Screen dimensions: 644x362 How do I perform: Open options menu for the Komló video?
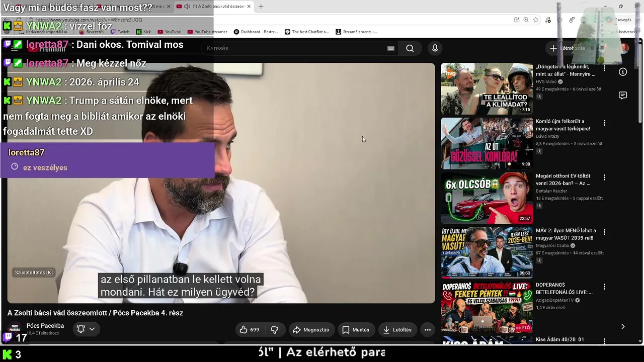[x=604, y=123]
